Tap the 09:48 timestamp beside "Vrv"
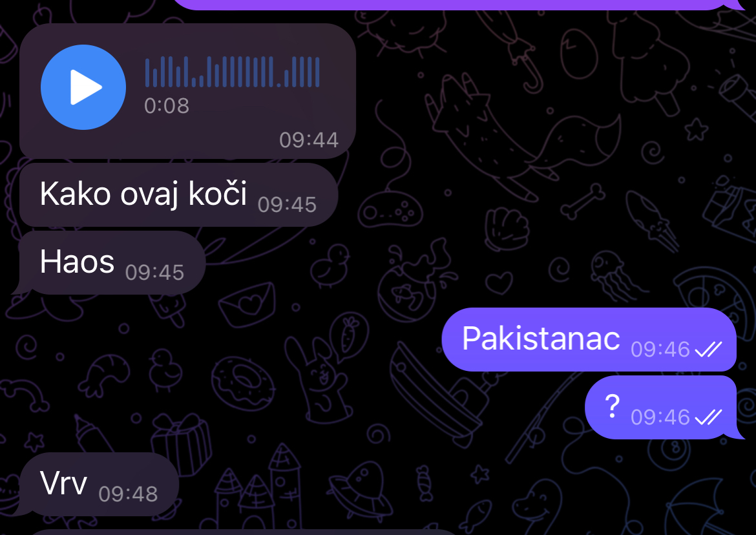This screenshot has width=756, height=535. point(128,494)
